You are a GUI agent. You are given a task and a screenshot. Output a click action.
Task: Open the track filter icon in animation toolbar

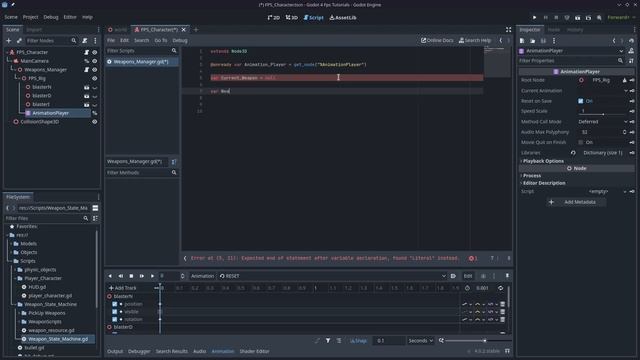click(x=328, y=340)
